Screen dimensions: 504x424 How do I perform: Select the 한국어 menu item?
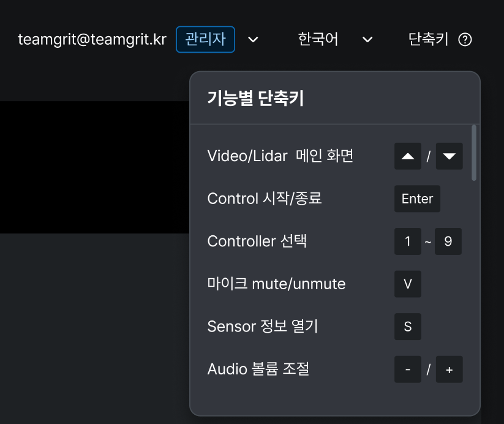[x=318, y=39]
